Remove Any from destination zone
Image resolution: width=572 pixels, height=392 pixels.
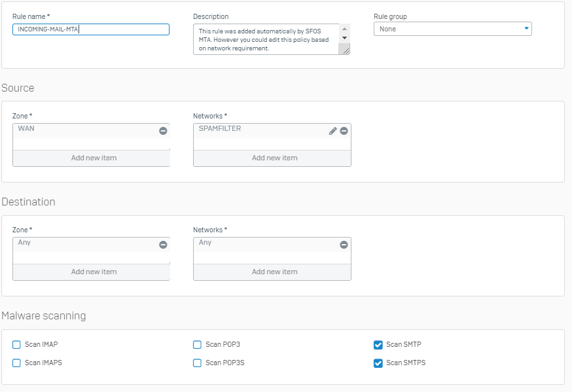(x=163, y=245)
